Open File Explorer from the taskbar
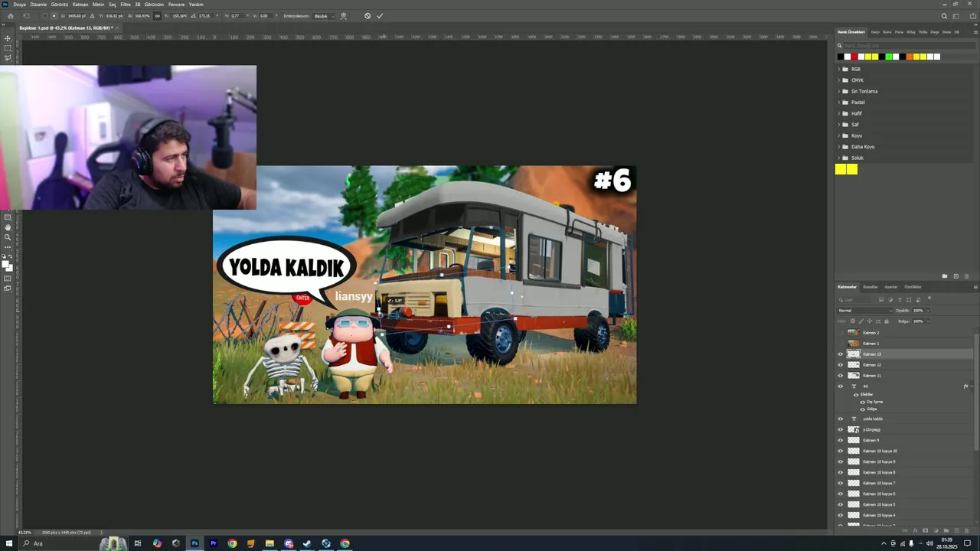980x551 pixels. coord(269,543)
